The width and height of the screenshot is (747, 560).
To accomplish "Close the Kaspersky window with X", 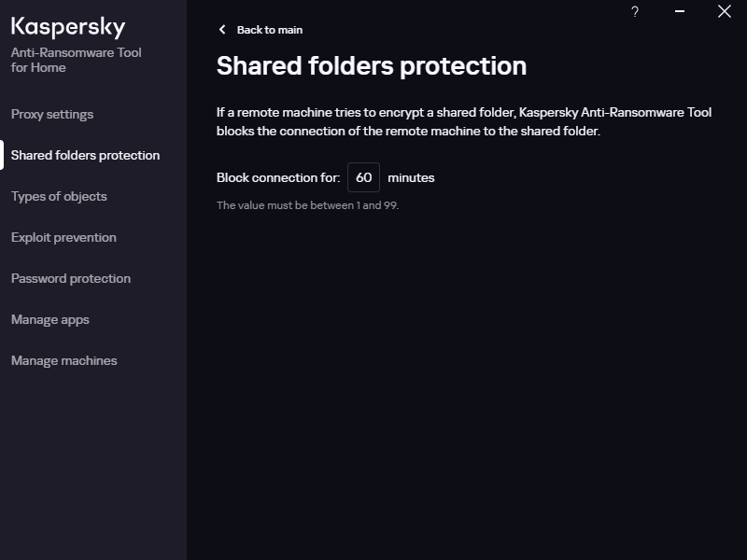I will (724, 12).
